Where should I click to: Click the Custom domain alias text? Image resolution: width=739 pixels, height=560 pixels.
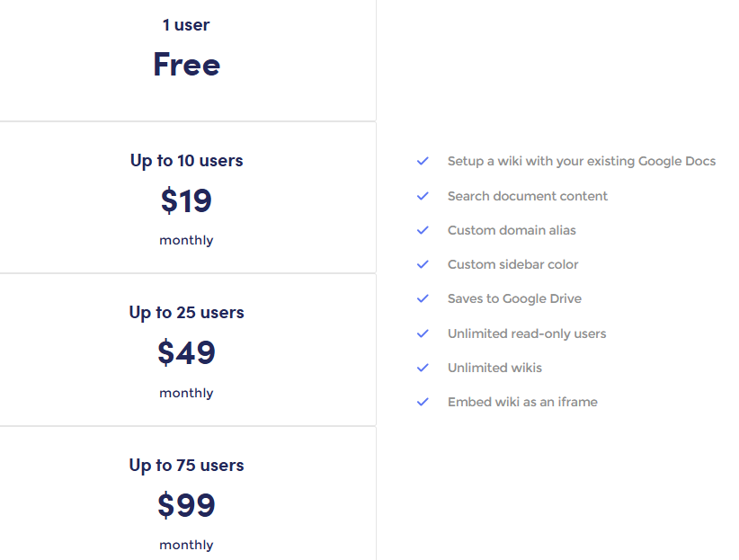[x=512, y=230]
